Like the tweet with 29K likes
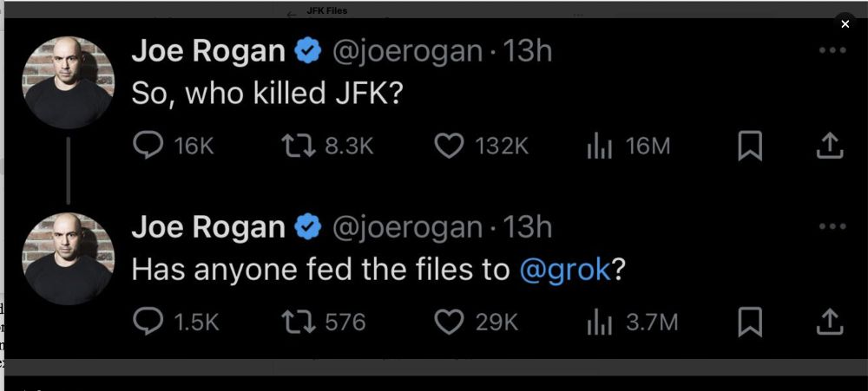868x391 pixels. (x=449, y=322)
